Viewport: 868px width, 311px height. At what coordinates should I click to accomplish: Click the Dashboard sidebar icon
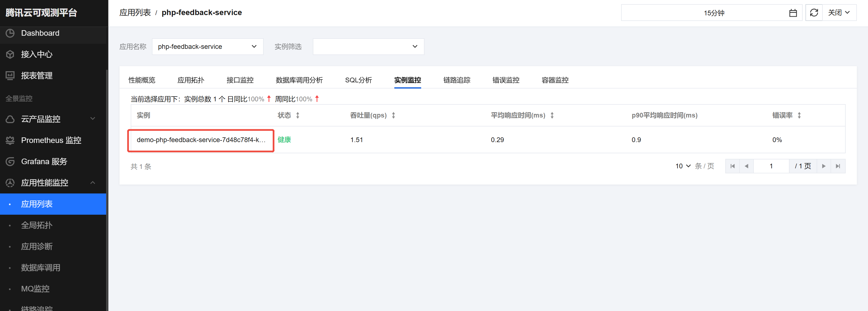point(10,33)
